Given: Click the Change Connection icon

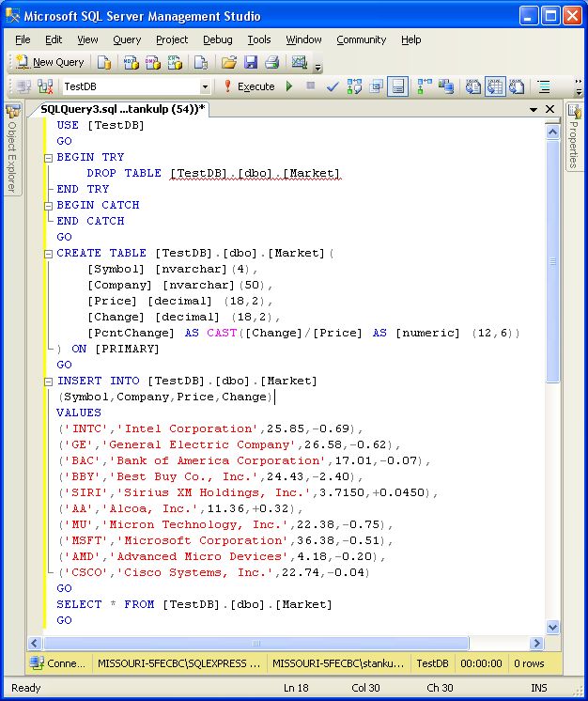Looking at the screenshot, I should (45, 86).
